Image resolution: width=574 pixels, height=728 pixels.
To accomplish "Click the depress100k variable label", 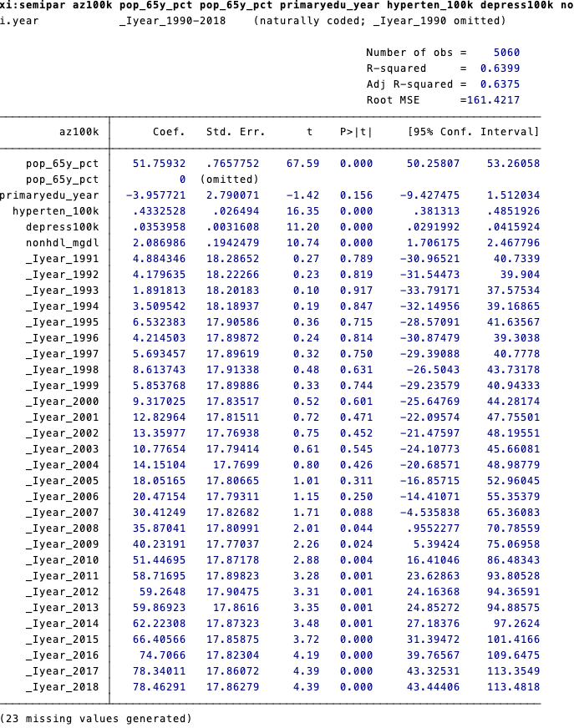I will coord(62,227).
